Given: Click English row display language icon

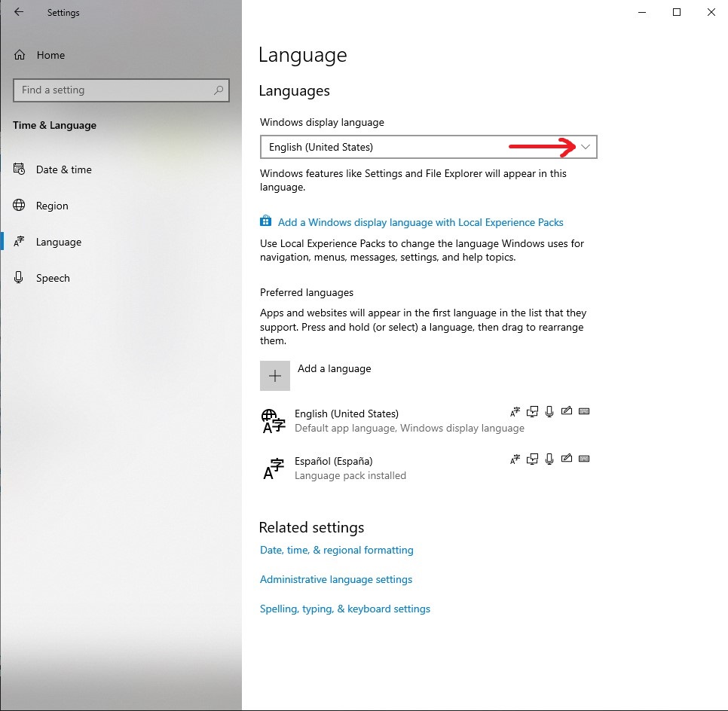Looking at the screenshot, I should coord(515,411).
